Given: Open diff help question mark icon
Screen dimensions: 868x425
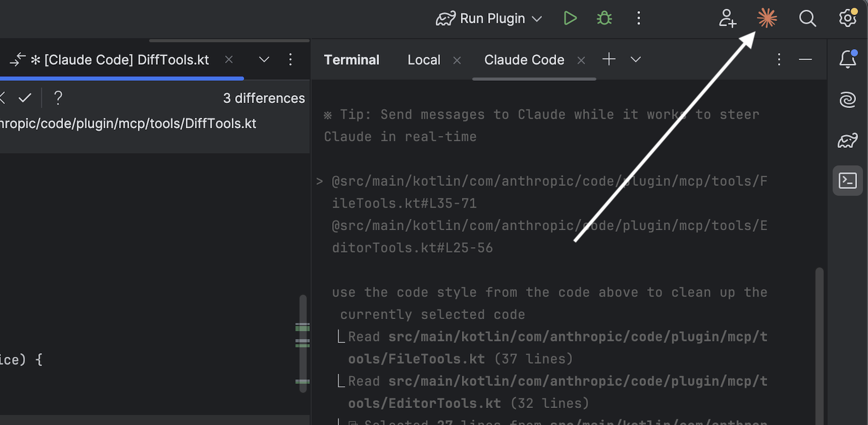Looking at the screenshot, I should [x=58, y=98].
